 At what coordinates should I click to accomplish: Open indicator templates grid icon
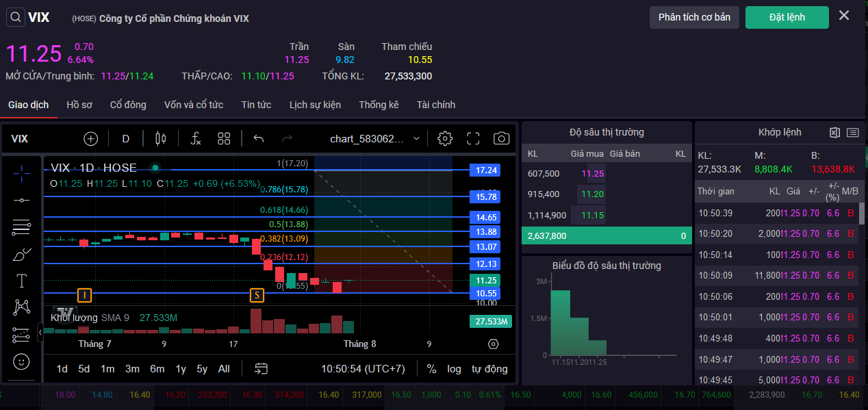[x=224, y=139]
